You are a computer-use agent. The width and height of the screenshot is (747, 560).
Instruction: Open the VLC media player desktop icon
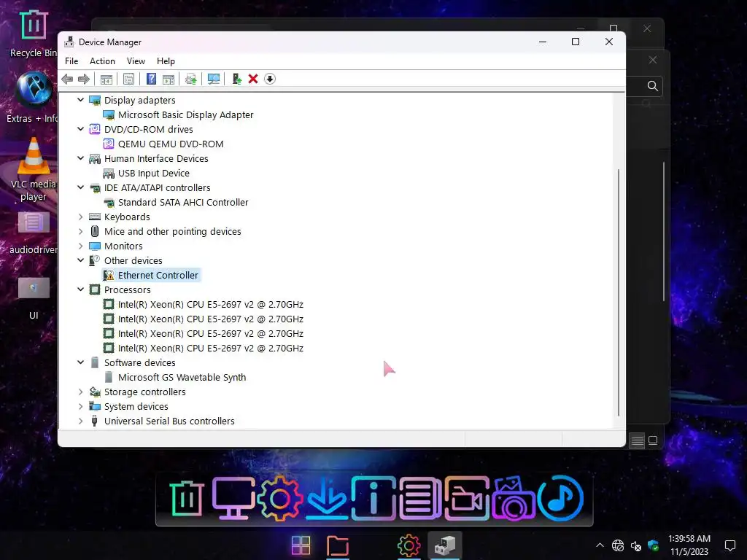click(34, 169)
